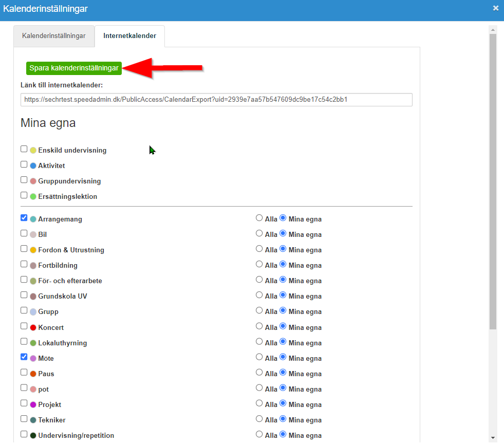Select the Alla radio for Koncert

[259, 326]
